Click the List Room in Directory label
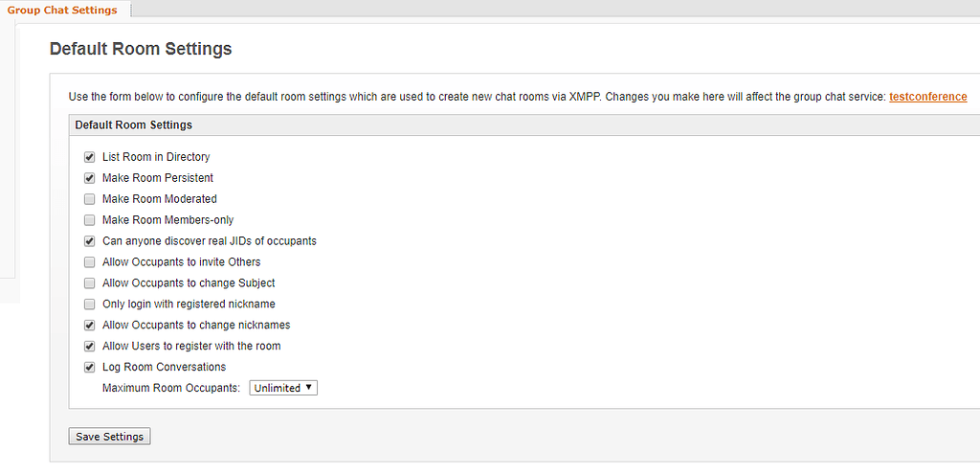980x474 pixels. tap(156, 157)
